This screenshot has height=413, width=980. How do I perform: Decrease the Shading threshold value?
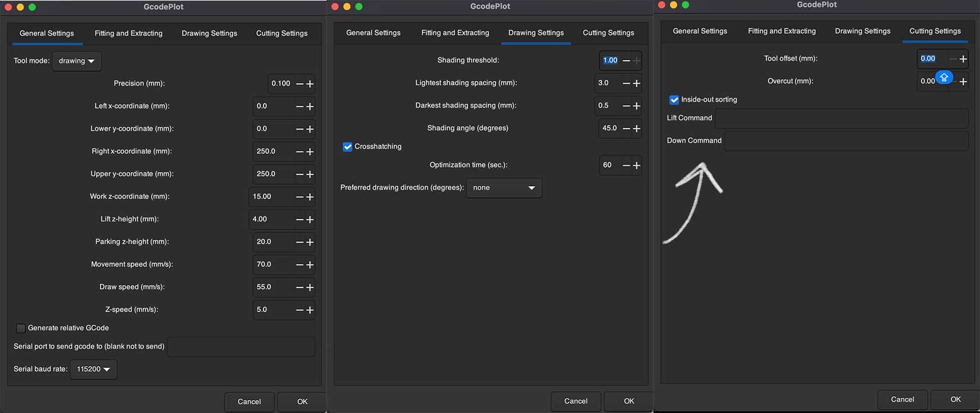tap(626, 60)
